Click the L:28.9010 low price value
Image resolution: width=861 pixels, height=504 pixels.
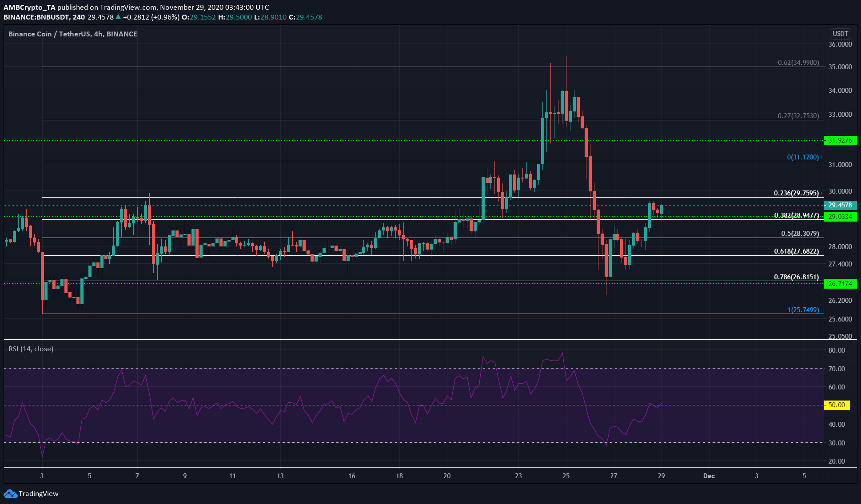(x=271, y=17)
